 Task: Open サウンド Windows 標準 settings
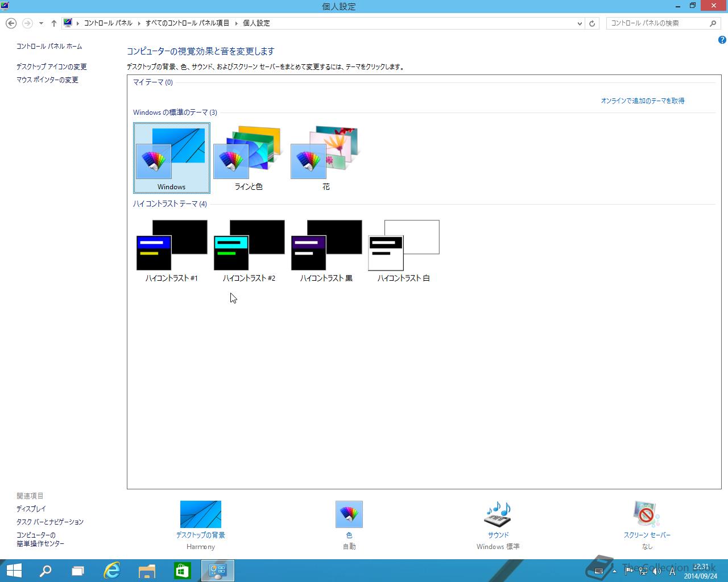(x=498, y=525)
